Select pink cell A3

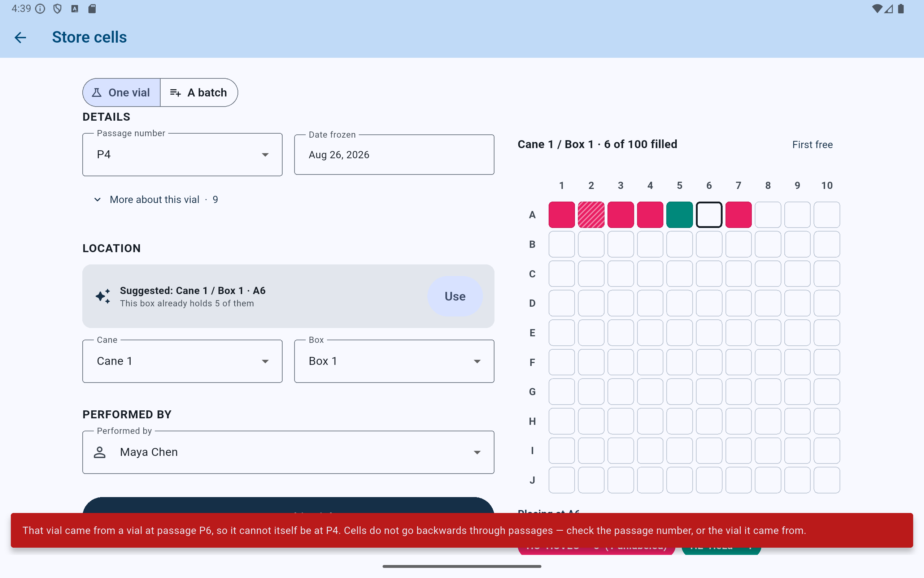click(x=620, y=215)
